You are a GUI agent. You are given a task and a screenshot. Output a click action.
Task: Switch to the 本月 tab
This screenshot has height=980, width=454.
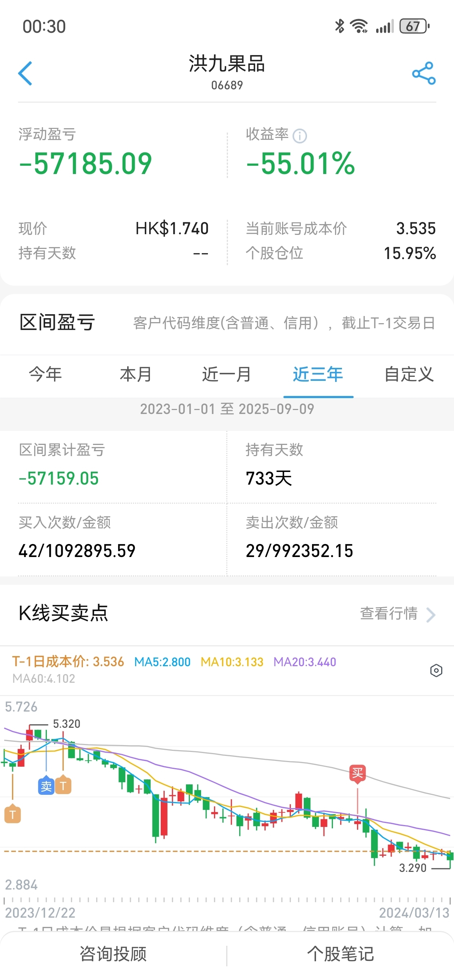[x=136, y=375]
